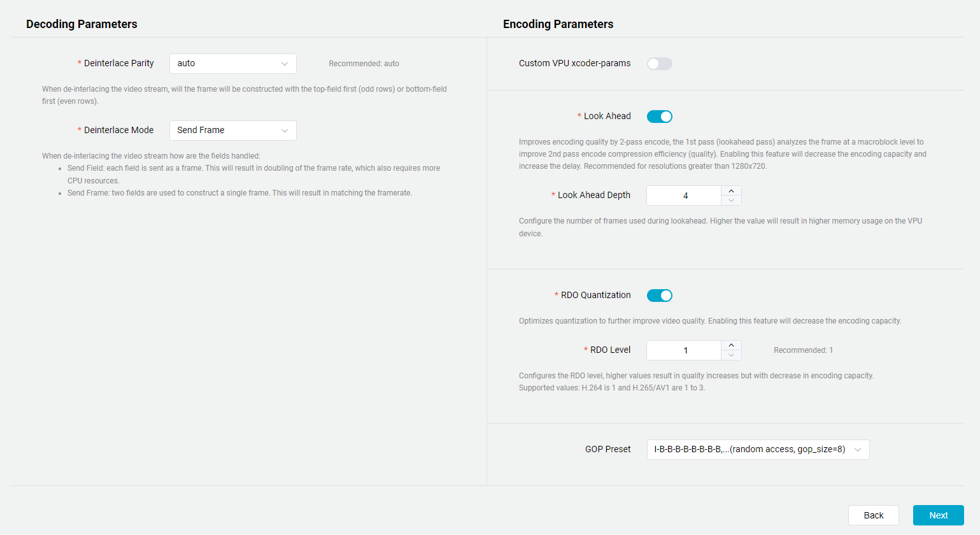Disable RDO Quantization
The height and width of the screenshot is (535, 980).
tap(659, 295)
